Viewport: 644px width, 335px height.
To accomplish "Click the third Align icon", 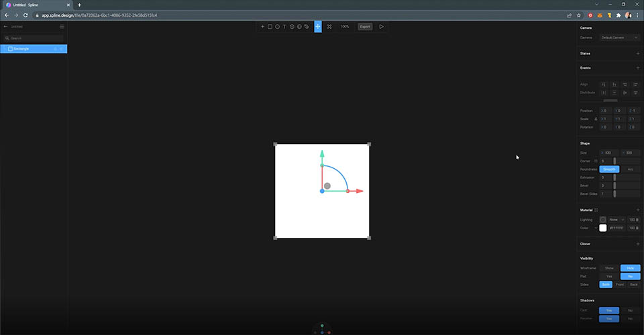I will coord(625,84).
